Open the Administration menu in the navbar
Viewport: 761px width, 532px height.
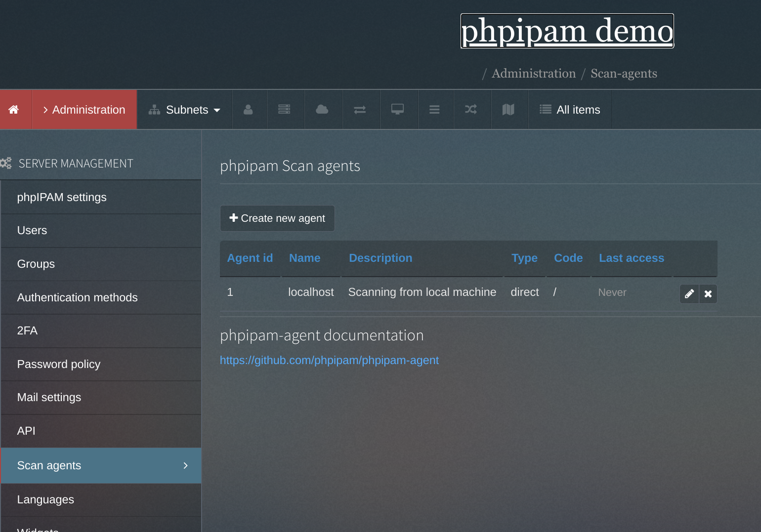(x=85, y=110)
